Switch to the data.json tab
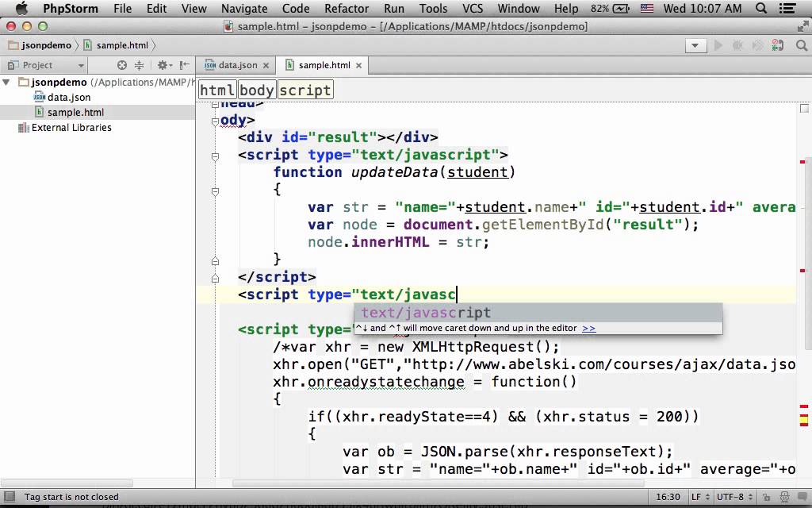The height and width of the screenshot is (508, 812). tap(236, 65)
